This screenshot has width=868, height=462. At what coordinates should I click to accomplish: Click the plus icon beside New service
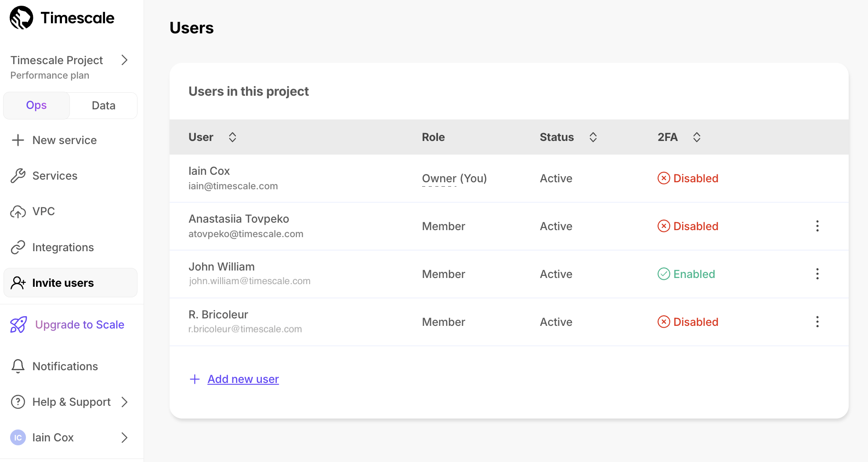pos(18,140)
